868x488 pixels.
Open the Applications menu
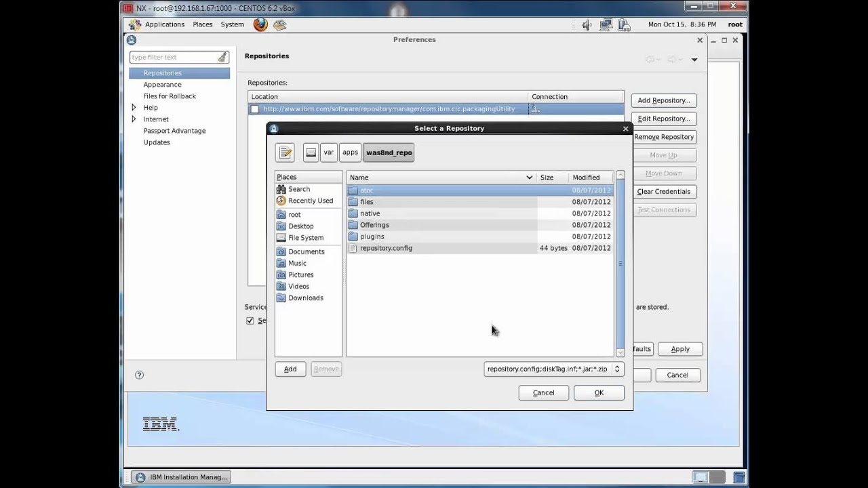(x=165, y=24)
